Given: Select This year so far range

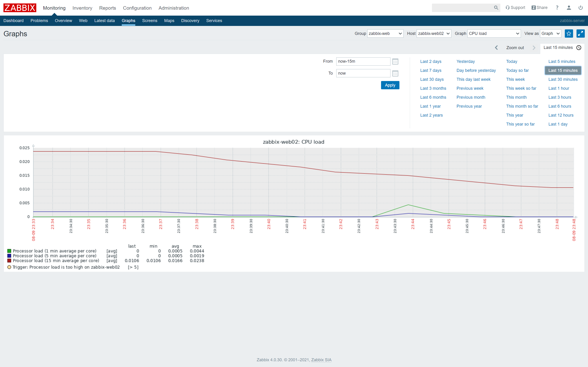Looking at the screenshot, I should tap(520, 124).
